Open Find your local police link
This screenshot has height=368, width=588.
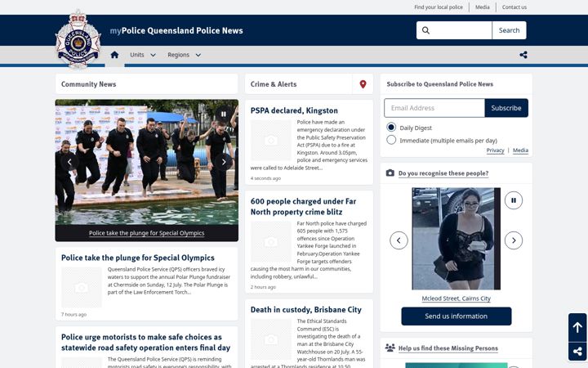[x=439, y=7]
